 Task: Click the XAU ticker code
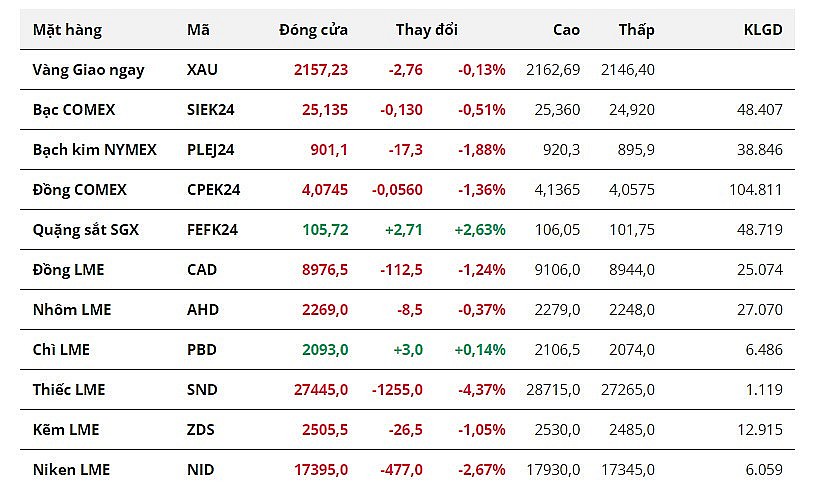202,69
